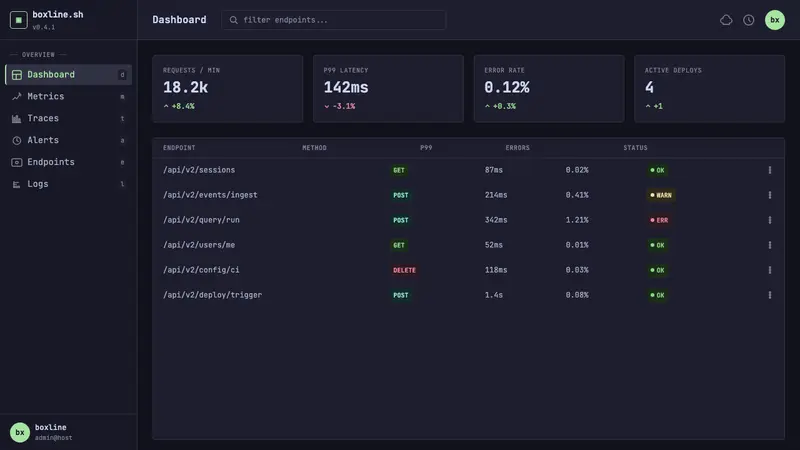Open row menu for /api/v2/query/run

pos(769,220)
